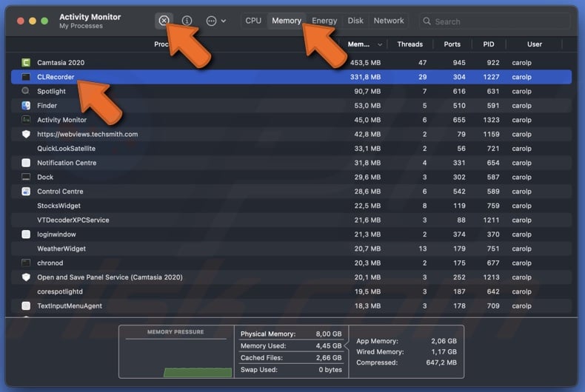Viewport: 585px width, 392px height.
Task: Select the VTDecoderXPCService process
Action: pos(73,220)
